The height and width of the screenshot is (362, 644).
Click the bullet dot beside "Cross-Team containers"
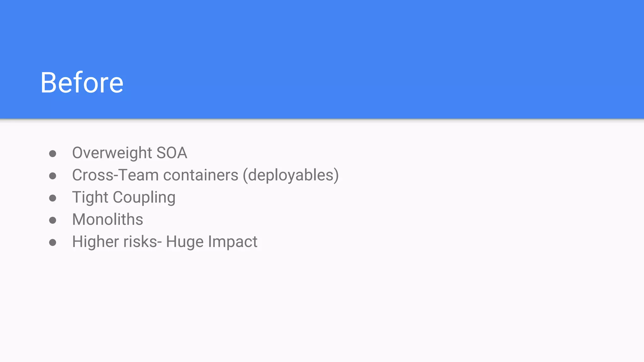[53, 176]
